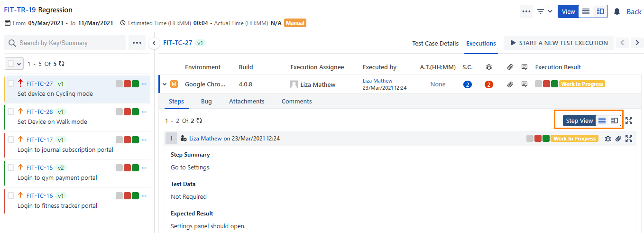Click the Search by Key/Summary field
644x233 pixels.
(65, 43)
